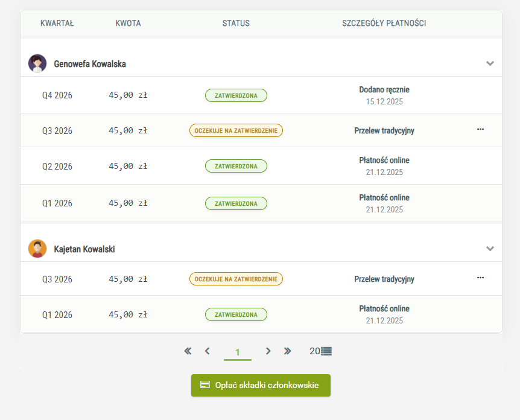Click the KWARTAŁ column header
Image resolution: width=520 pixels, height=420 pixels.
point(57,24)
